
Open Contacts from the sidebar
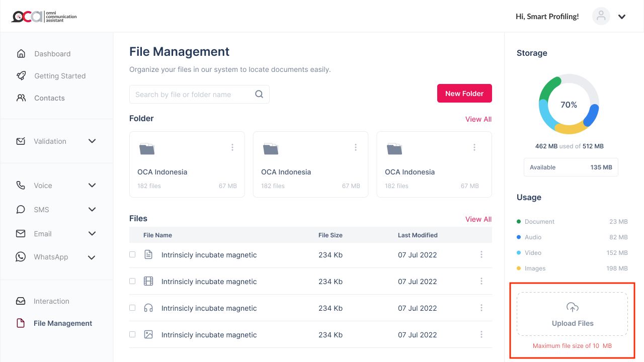(49, 98)
